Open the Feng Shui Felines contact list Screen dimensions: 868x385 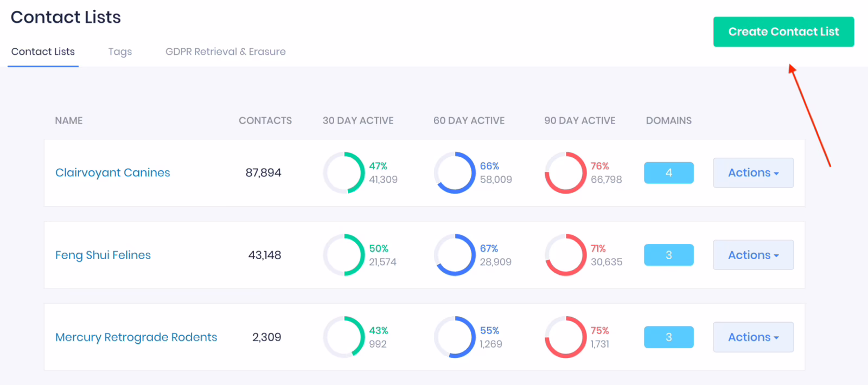(103, 255)
